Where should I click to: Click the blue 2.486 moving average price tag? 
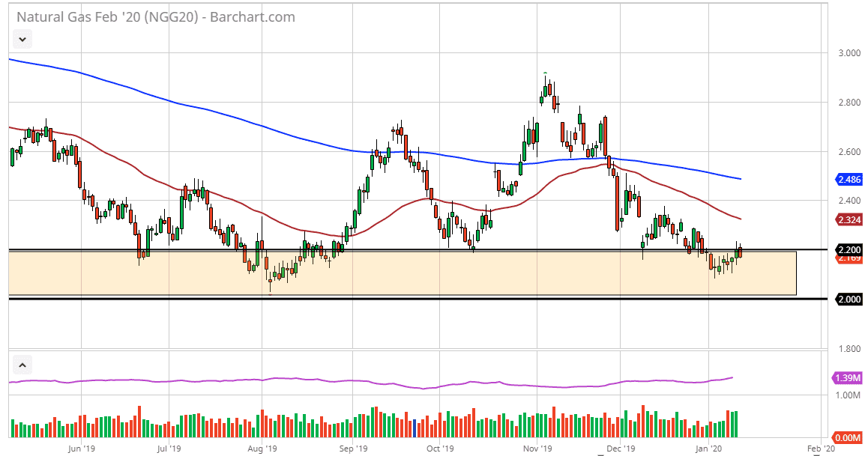(848, 180)
